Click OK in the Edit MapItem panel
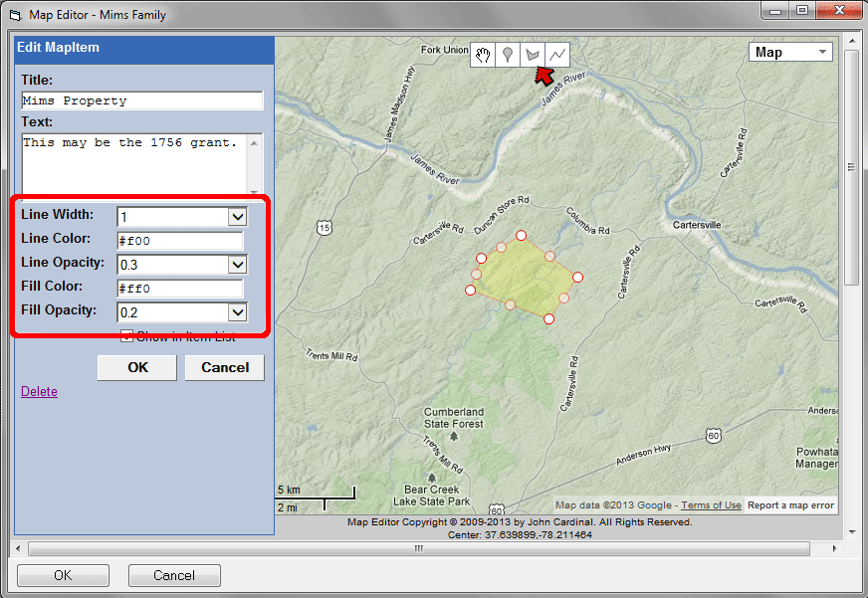The image size is (868, 598). (x=137, y=367)
